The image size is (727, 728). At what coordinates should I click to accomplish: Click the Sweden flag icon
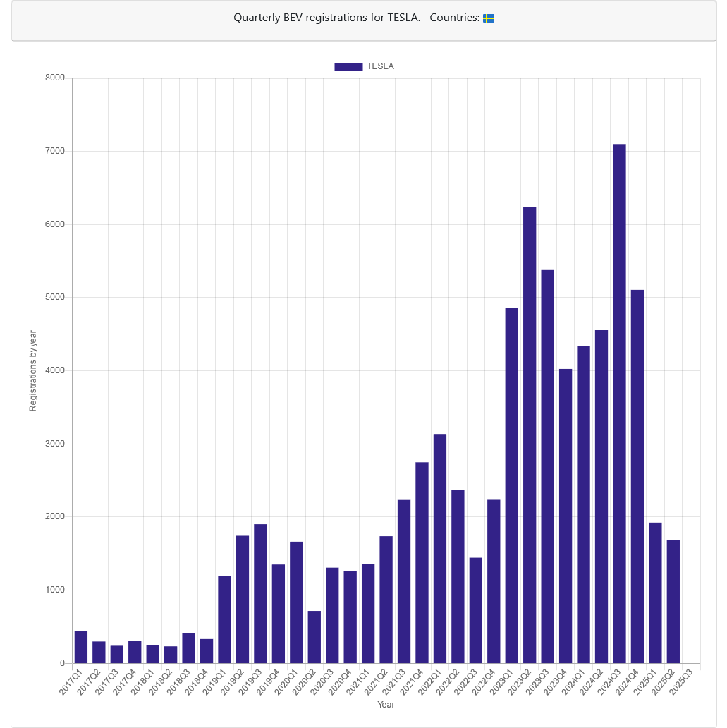tap(489, 18)
